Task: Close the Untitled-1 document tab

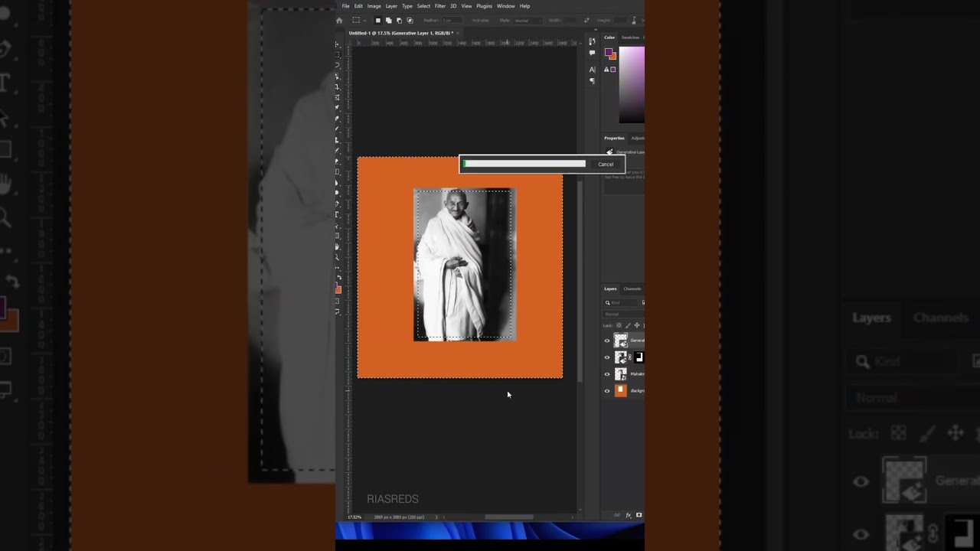Action: [x=458, y=33]
